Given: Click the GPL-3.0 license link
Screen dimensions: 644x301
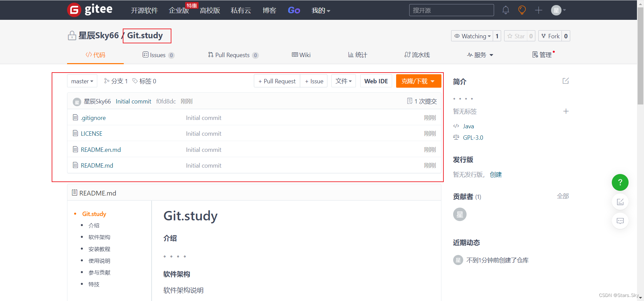Looking at the screenshot, I should pos(473,137).
